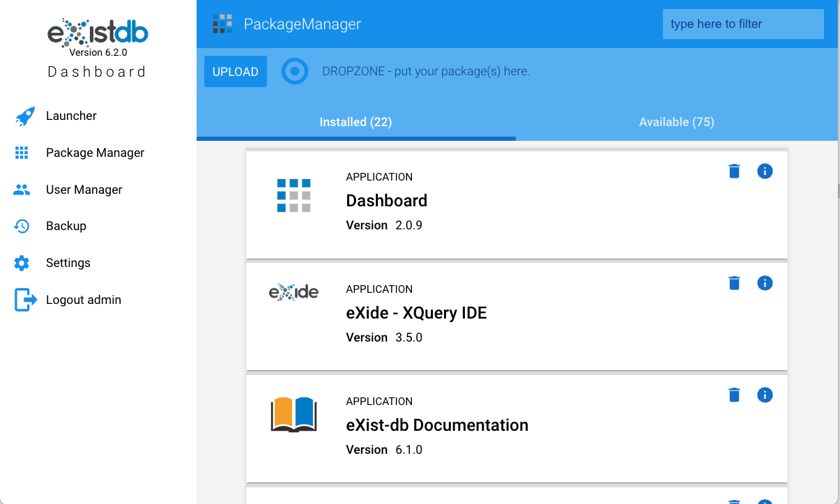
Task: Show info for the Dashboard package
Action: 765,171
